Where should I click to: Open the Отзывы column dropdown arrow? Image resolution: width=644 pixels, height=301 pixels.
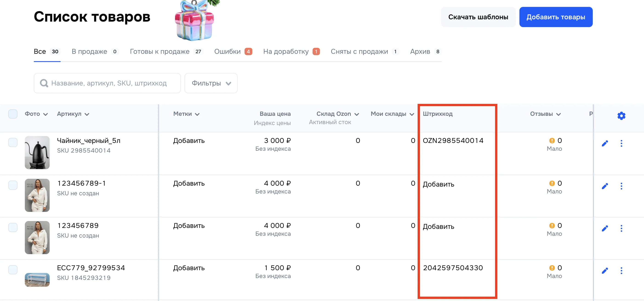(559, 114)
